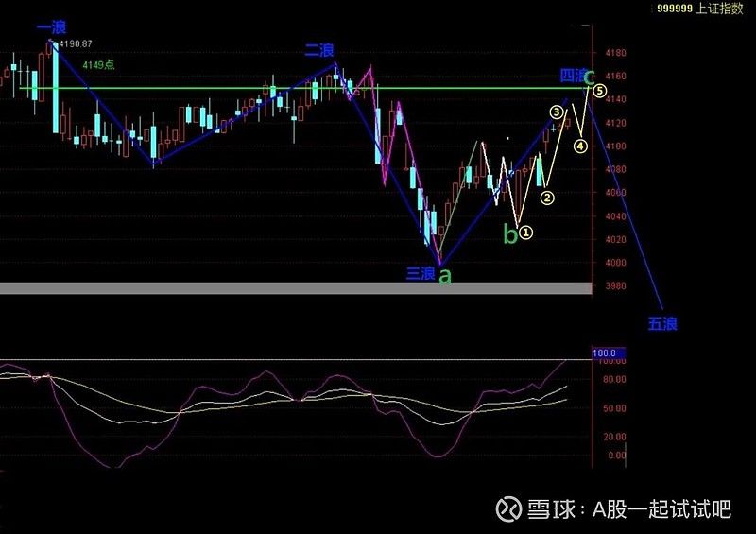This screenshot has width=756, height=534.
Task: Click the 4100 price axis value
Action: (616, 146)
